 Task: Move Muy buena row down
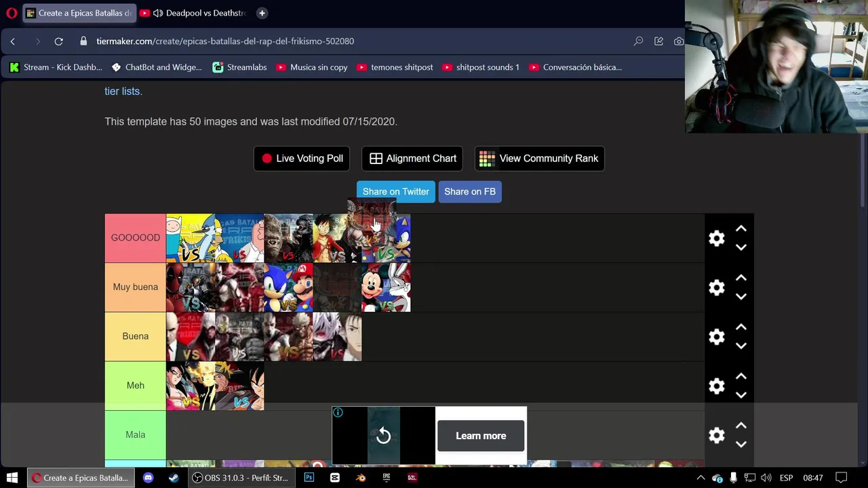click(741, 297)
